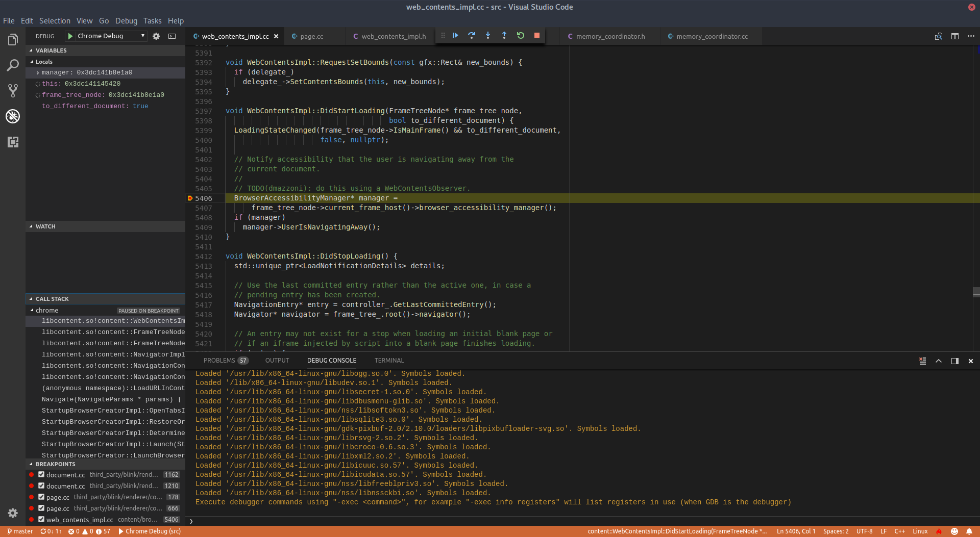Select the Explorer icon in the activity bar

point(12,39)
